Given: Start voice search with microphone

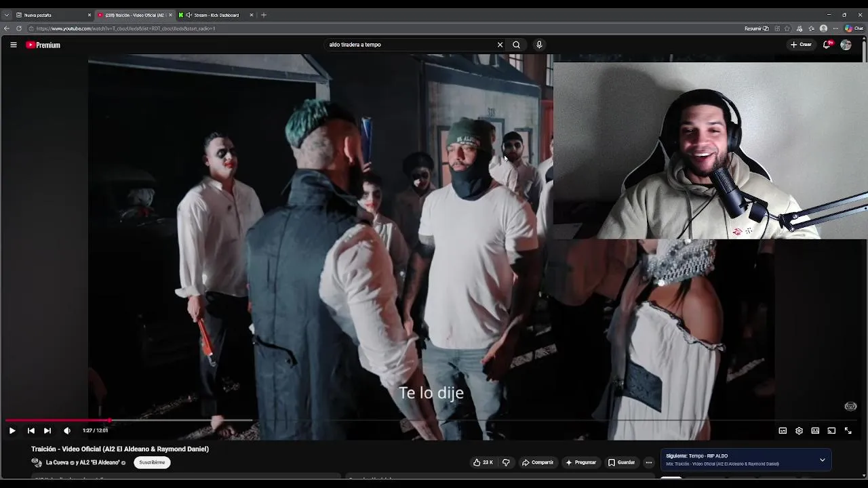Looking at the screenshot, I should (539, 45).
